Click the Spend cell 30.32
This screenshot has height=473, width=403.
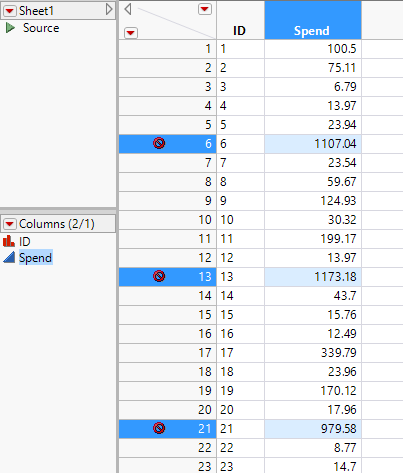[313, 220]
